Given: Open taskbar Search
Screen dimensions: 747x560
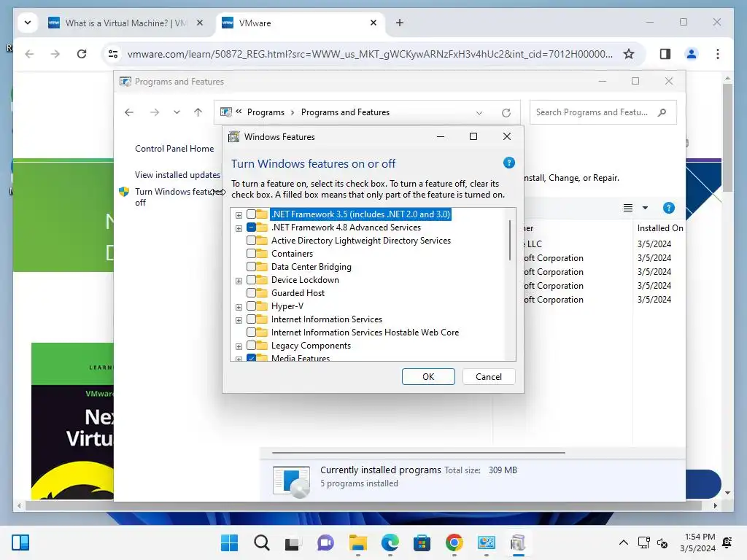Looking at the screenshot, I should (261, 542).
